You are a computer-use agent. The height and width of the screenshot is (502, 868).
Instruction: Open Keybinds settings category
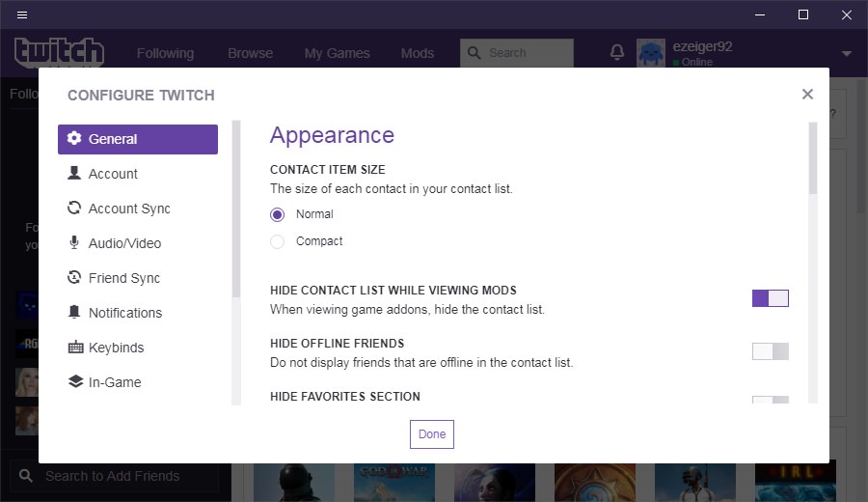tap(138, 348)
